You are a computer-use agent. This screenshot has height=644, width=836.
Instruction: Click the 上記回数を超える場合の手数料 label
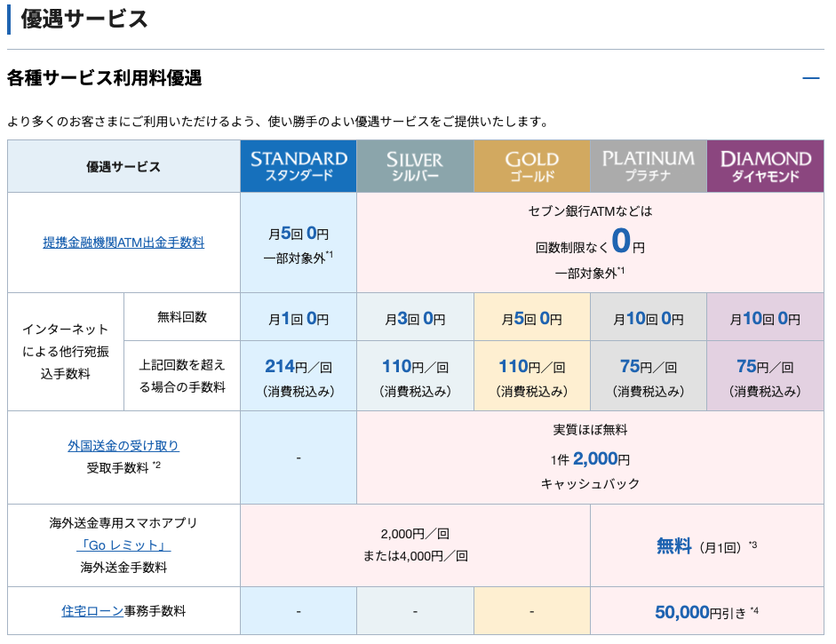tap(182, 376)
